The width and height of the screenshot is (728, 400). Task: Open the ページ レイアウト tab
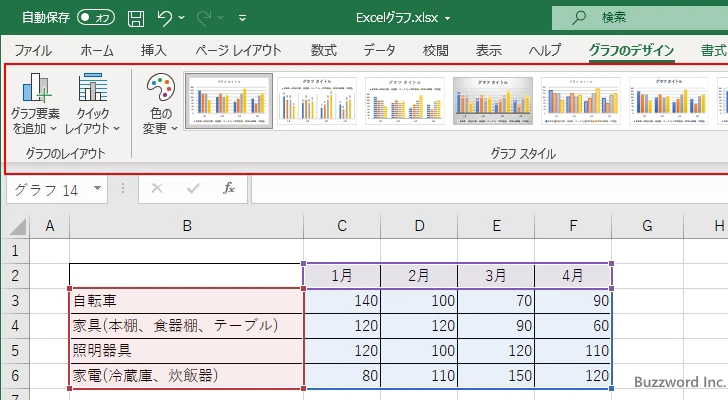click(x=238, y=50)
